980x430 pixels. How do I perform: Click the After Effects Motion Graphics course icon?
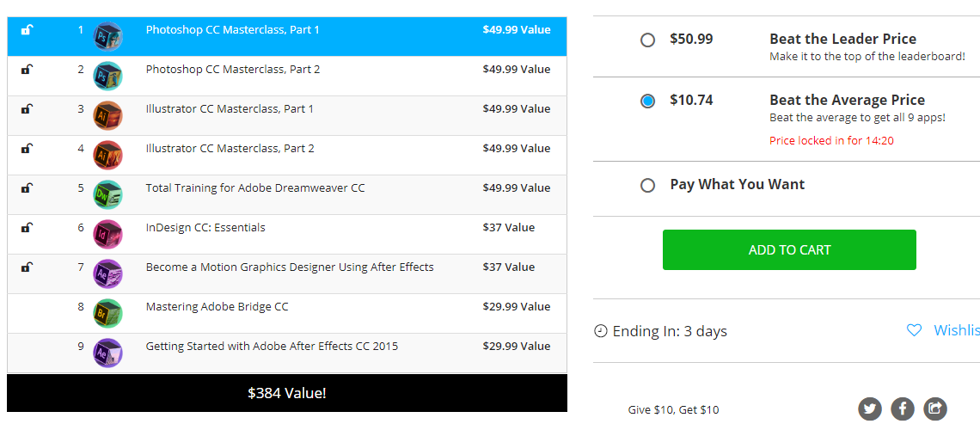click(x=107, y=273)
